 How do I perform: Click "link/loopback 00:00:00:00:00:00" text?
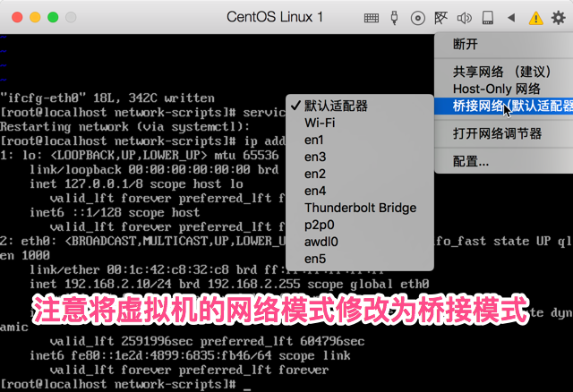coord(140,169)
